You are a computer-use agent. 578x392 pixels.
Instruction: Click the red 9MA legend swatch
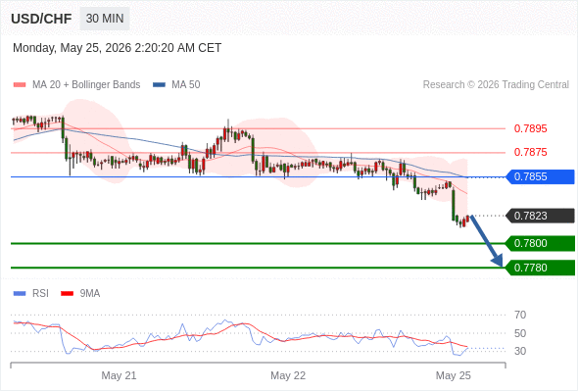[67, 294]
